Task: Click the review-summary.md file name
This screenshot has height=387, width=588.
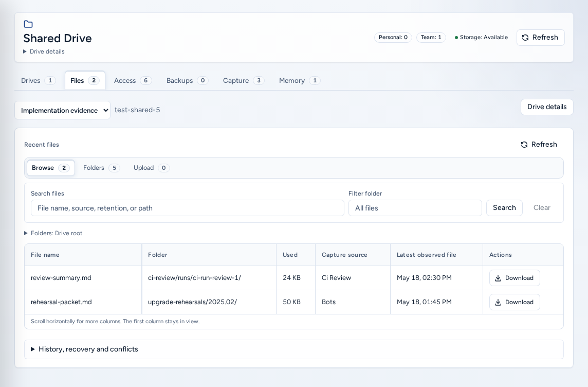Action: tap(61, 278)
